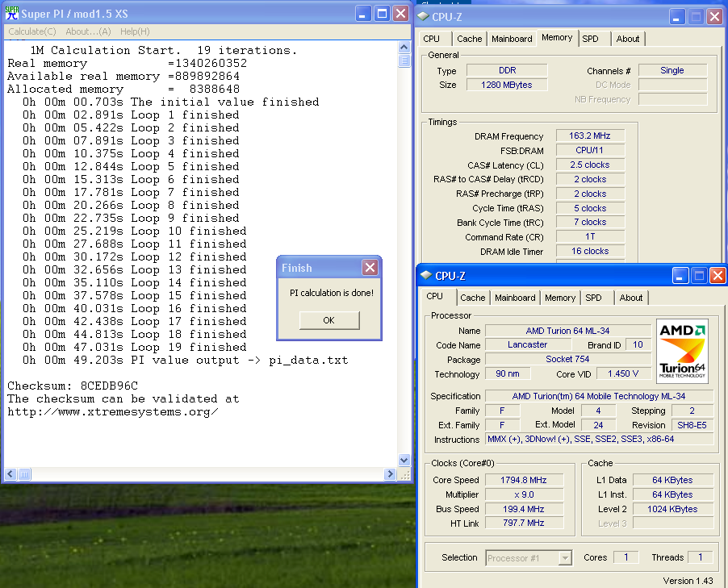Screen dimensions: 728x588
Task: Click the Bank Cycle Time value 7 clocks
Action: click(590, 223)
